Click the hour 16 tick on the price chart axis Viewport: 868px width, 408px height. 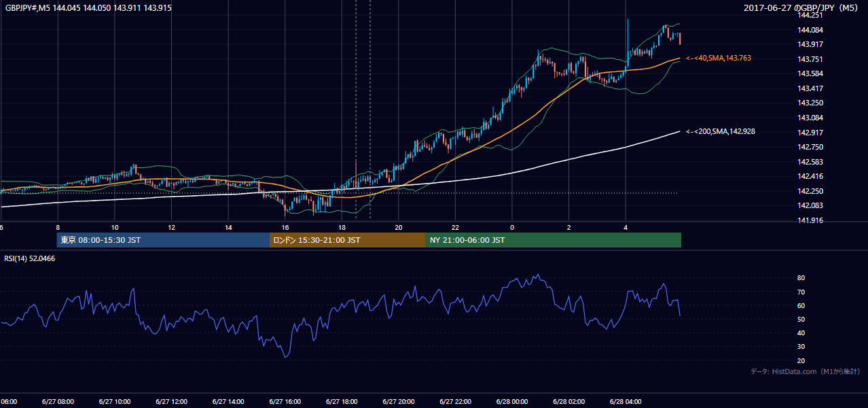point(285,228)
